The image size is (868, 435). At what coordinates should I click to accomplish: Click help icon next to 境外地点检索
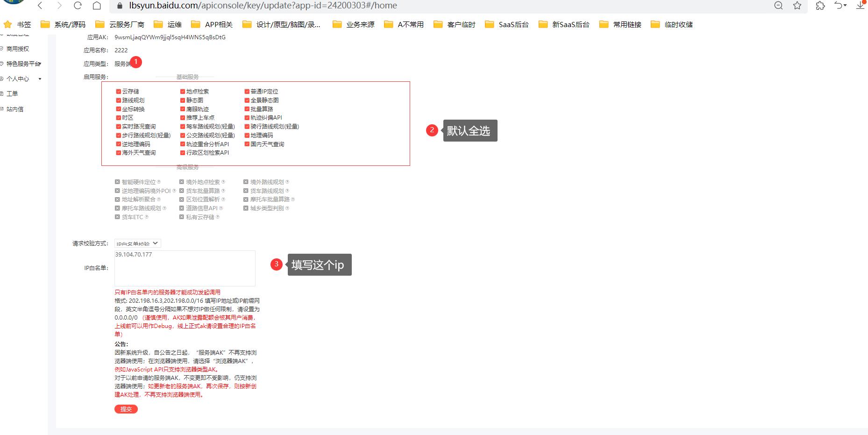[x=223, y=182]
